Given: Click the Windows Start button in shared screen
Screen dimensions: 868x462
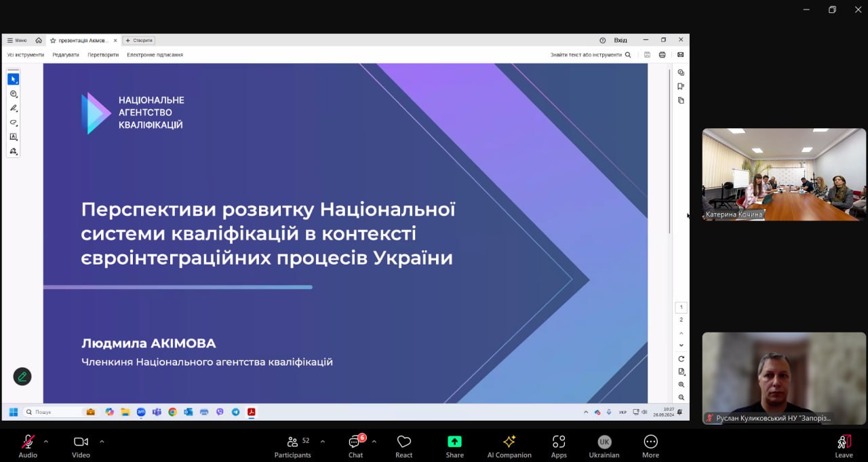Looking at the screenshot, I should point(13,412).
